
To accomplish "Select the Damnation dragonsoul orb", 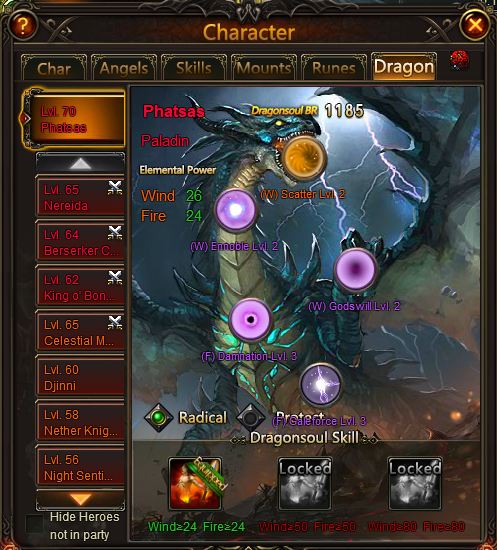I will point(250,319).
